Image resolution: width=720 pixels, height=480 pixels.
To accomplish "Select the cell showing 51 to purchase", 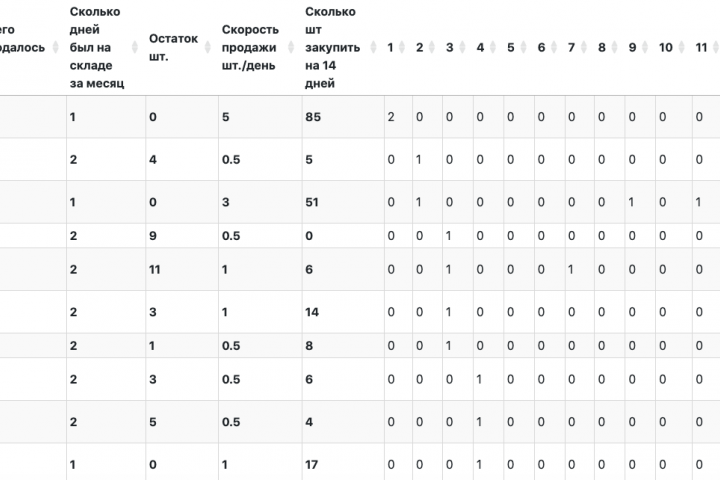I will 312,202.
